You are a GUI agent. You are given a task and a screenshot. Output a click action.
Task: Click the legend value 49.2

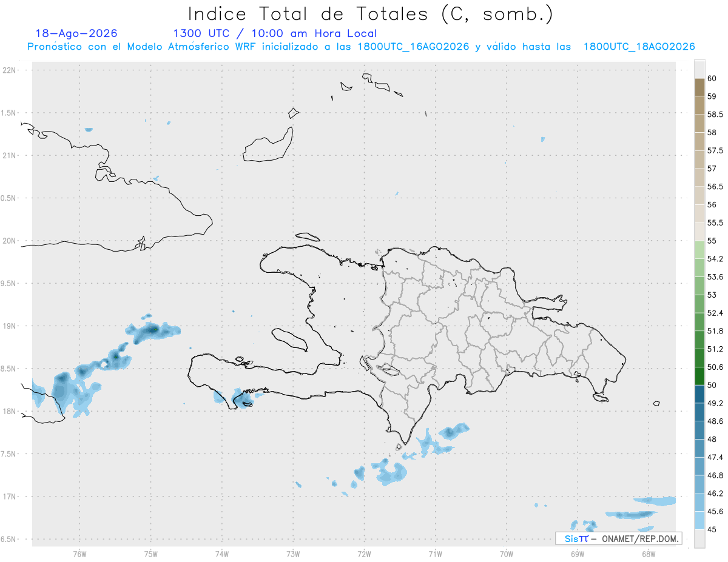(x=715, y=403)
